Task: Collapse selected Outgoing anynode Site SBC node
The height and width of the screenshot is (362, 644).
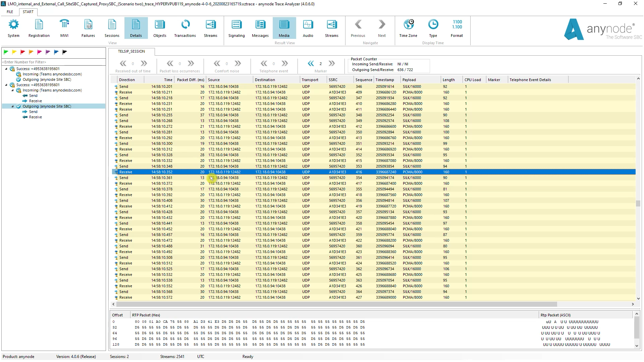Action: (12, 106)
